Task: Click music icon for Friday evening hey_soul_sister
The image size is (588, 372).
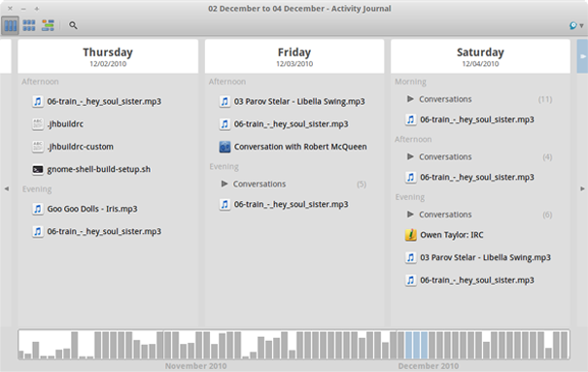Action: tap(225, 204)
